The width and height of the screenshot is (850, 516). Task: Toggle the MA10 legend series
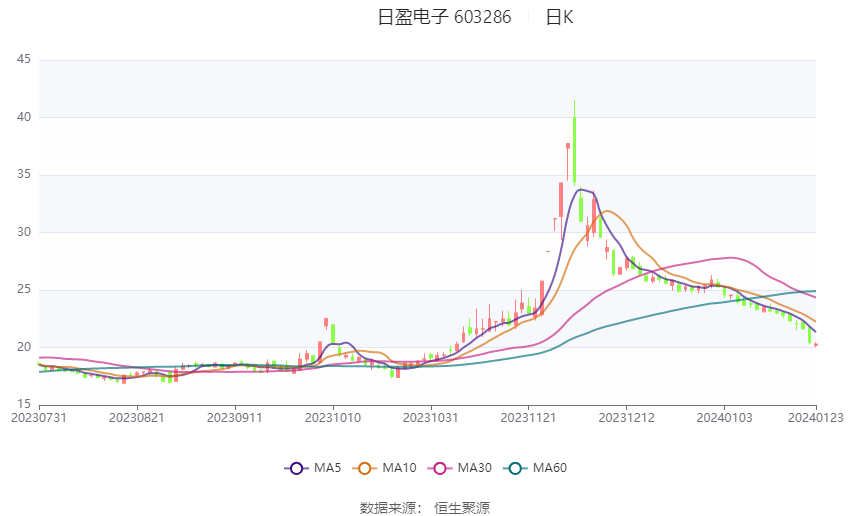click(384, 468)
